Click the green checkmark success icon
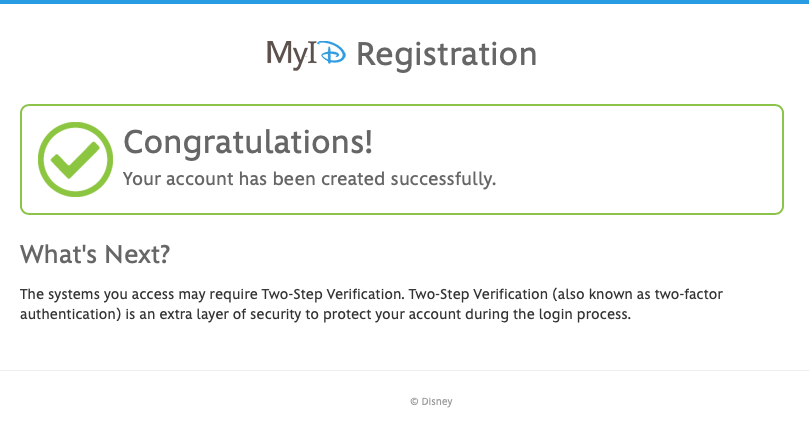 click(x=75, y=160)
